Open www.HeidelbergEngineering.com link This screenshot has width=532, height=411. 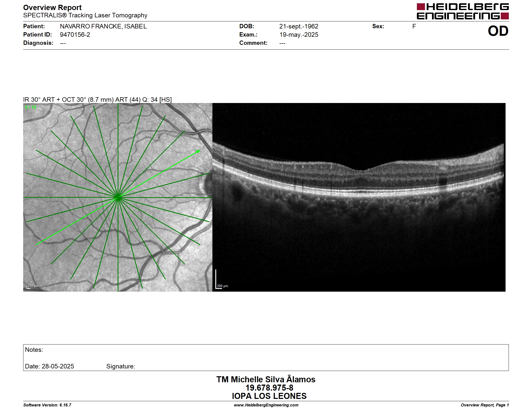click(x=266, y=405)
